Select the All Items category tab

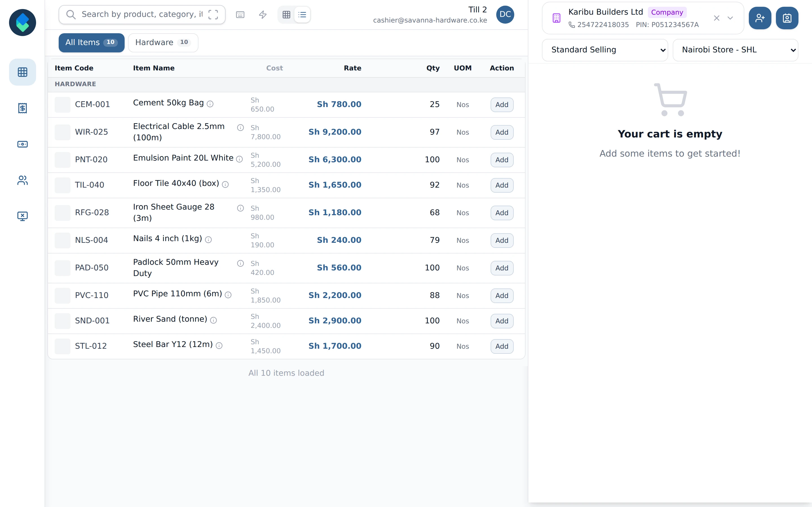point(91,43)
